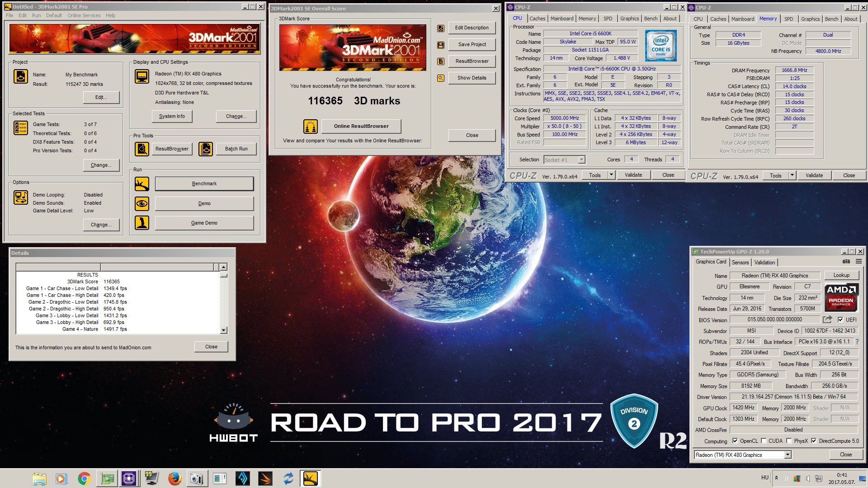Click the Intel Core i5 logo in CPU-Z
This screenshot has width=868, height=488.
pos(661,46)
